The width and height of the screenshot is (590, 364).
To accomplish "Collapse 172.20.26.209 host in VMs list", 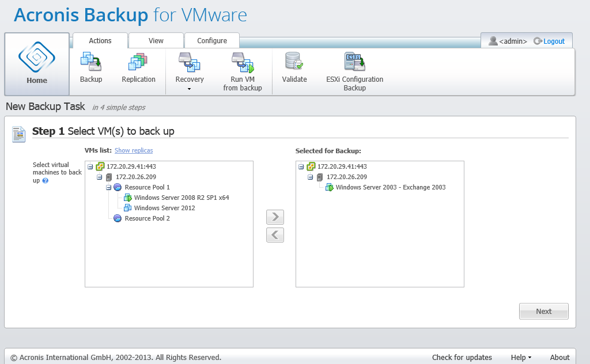I will coord(99,177).
